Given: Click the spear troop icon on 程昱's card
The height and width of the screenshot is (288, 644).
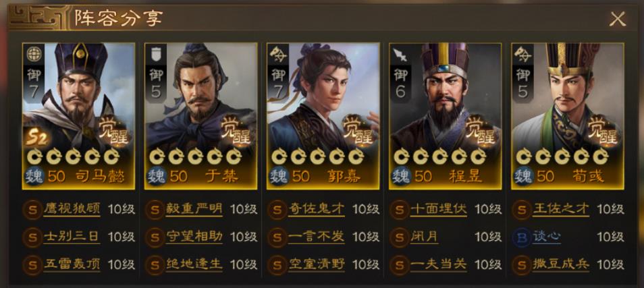Looking at the screenshot, I should (400, 54).
